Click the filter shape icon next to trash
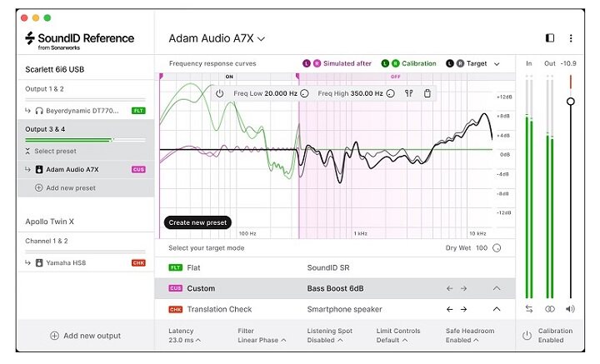The width and height of the screenshot is (600, 364). coord(409,93)
